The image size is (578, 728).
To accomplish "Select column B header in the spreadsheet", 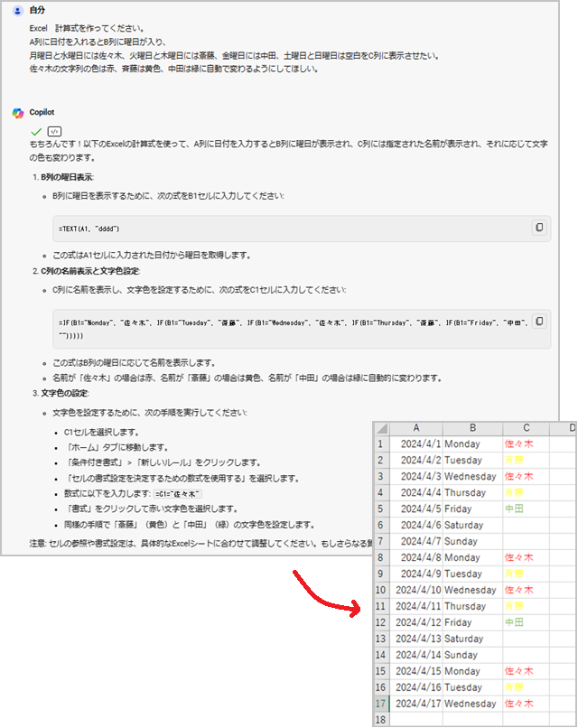I will coord(472,428).
